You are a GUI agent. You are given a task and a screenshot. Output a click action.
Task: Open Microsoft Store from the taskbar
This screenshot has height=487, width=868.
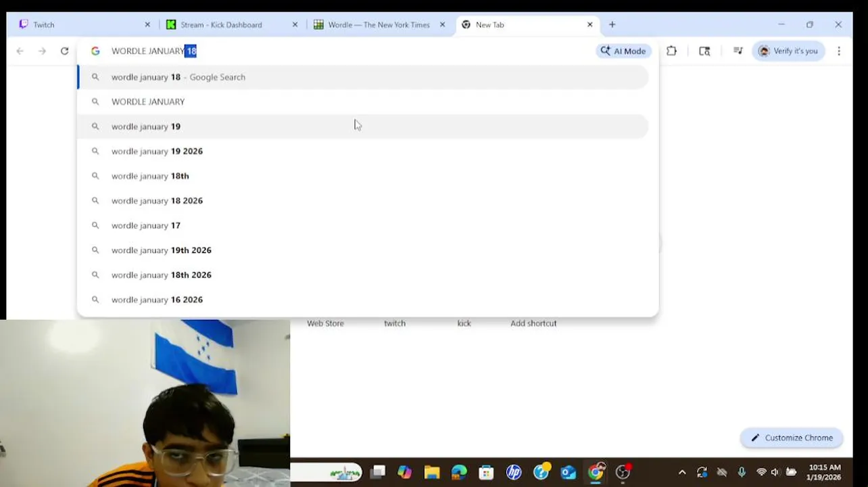[486, 471]
